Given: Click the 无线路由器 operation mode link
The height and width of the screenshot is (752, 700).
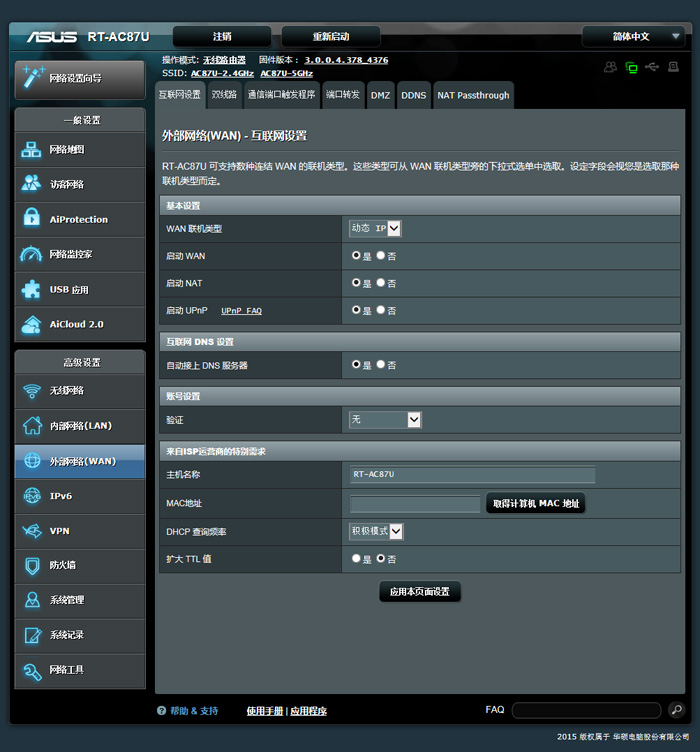Looking at the screenshot, I should (224, 60).
